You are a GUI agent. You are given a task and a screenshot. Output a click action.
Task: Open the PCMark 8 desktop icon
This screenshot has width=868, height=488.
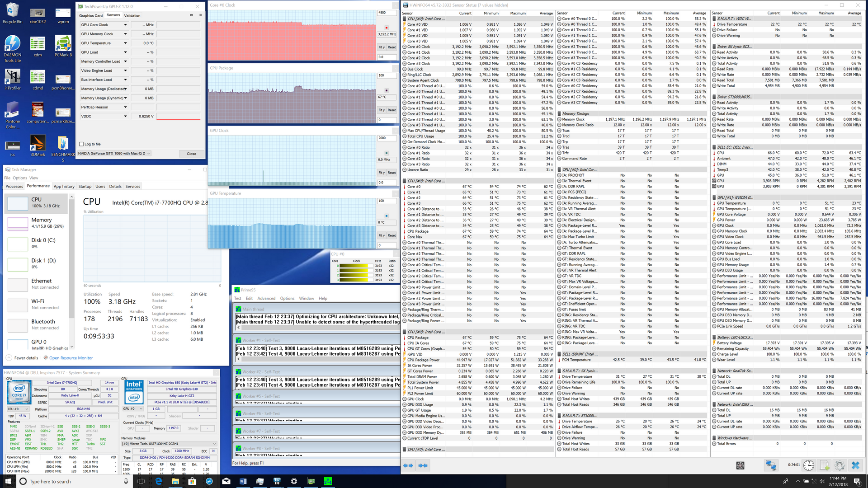click(63, 46)
